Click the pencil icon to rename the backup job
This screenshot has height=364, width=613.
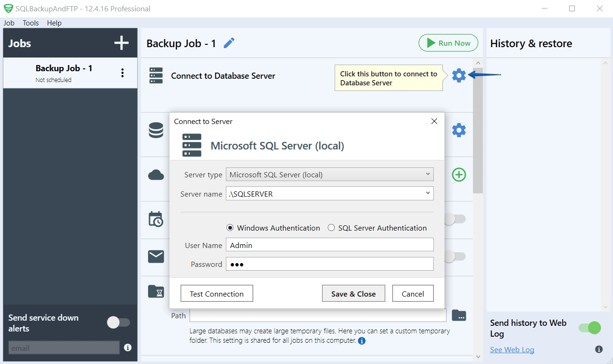click(229, 43)
